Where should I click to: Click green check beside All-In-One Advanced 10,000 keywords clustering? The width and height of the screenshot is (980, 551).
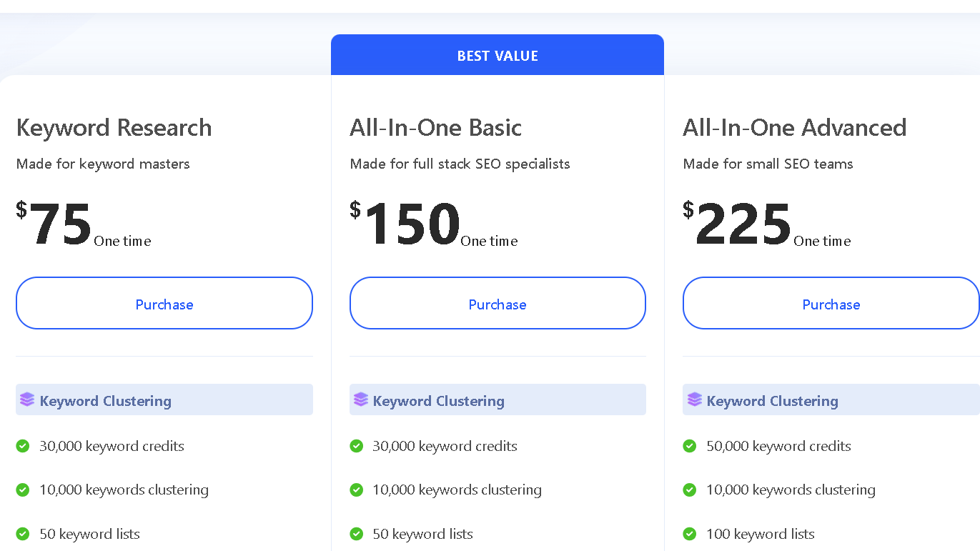point(690,490)
